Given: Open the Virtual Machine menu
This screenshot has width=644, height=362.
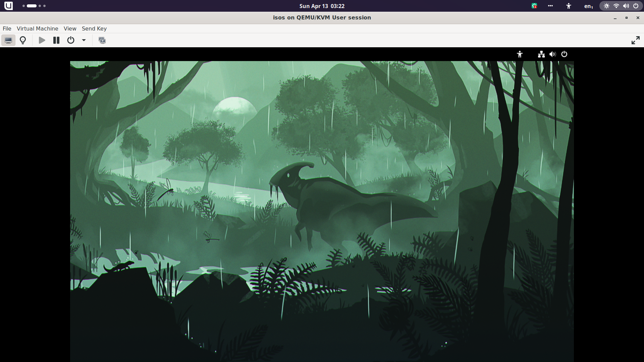Looking at the screenshot, I should [38, 28].
